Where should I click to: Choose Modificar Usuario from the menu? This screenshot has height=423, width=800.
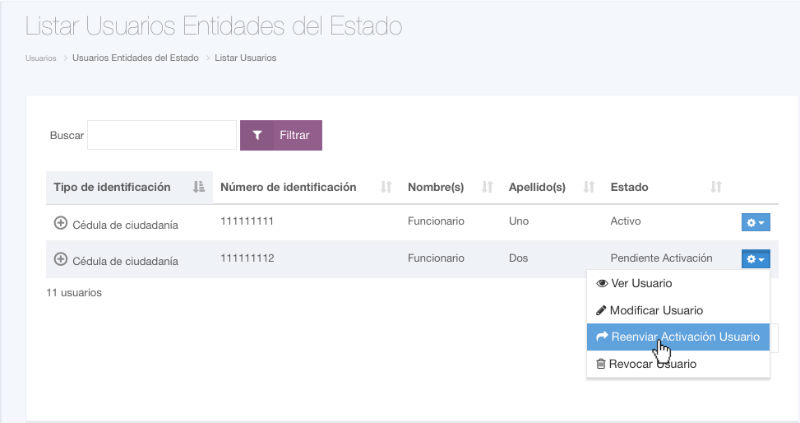tap(656, 311)
